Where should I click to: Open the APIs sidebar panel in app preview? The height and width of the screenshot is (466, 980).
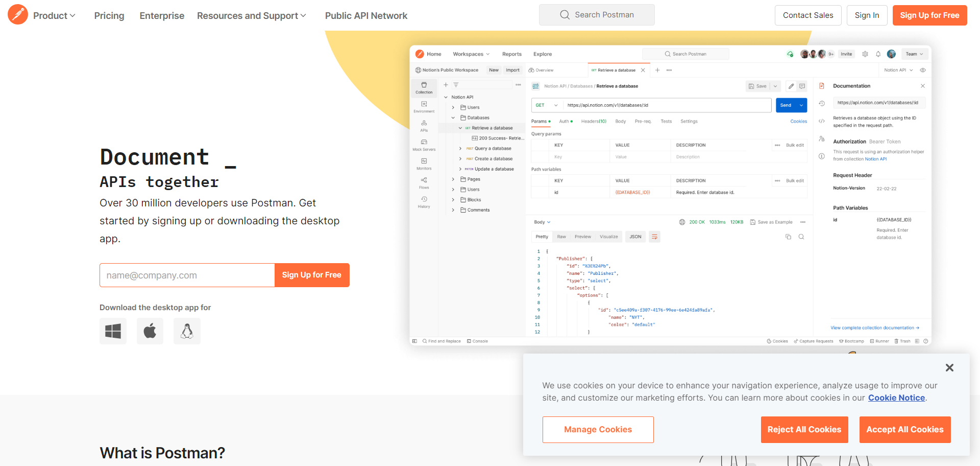click(424, 126)
